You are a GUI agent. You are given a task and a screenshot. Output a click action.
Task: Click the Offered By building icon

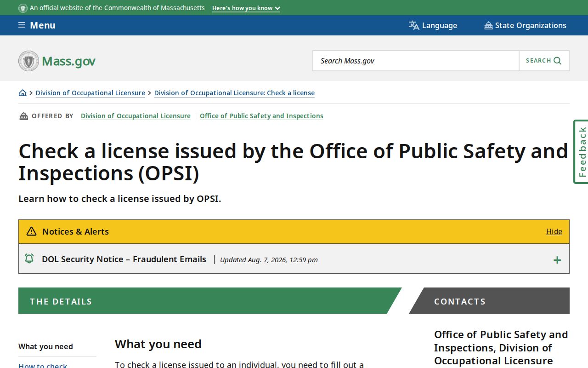tap(23, 116)
